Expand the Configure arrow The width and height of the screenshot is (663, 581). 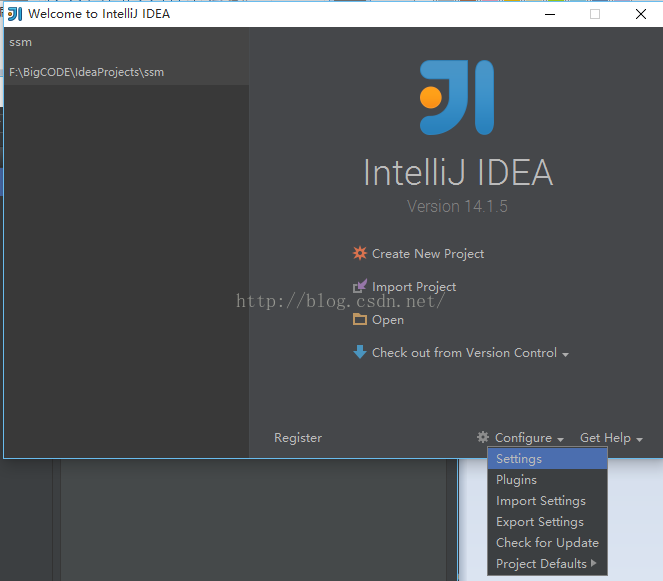560,440
